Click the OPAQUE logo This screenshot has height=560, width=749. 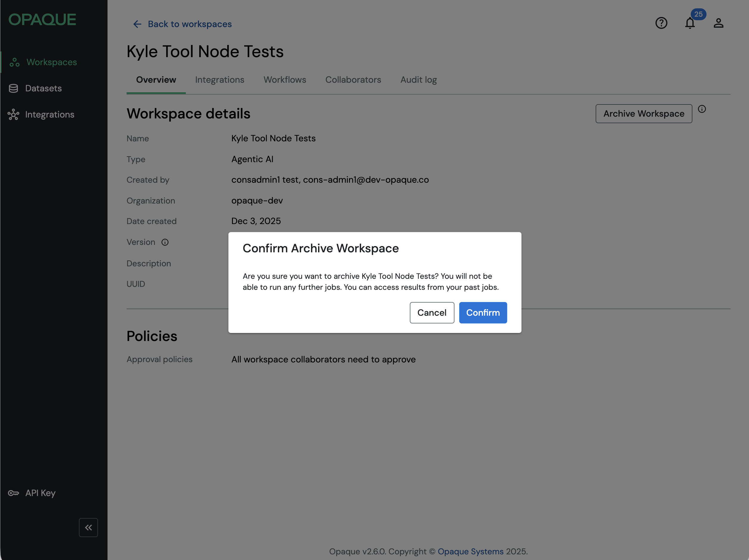pyautogui.click(x=42, y=20)
